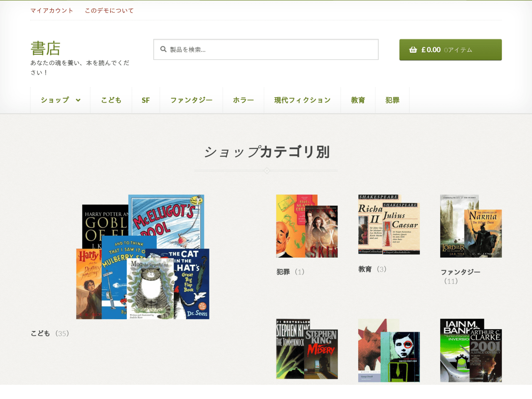Click the 書店 site title

[45, 48]
